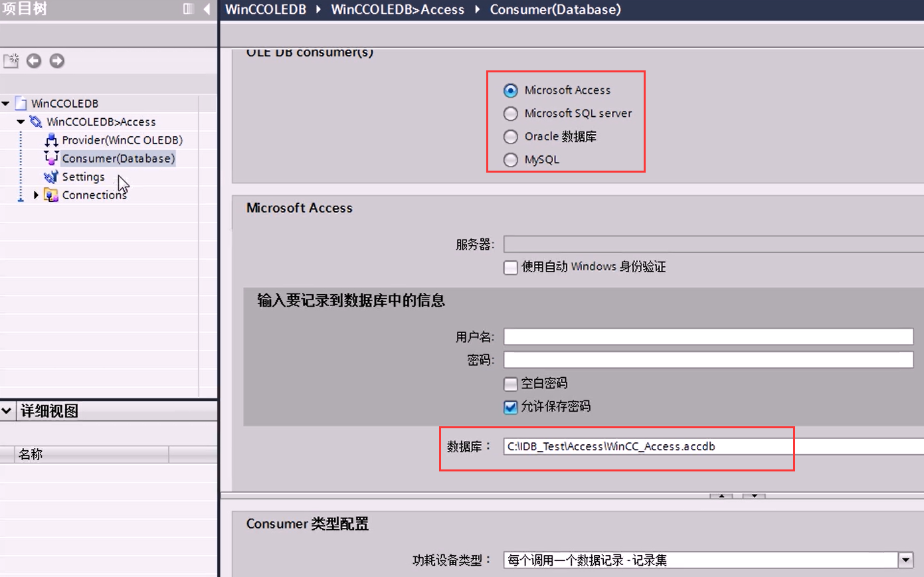Collapse the project tree panel arrow
The height and width of the screenshot is (577, 924).
point(207,9)
